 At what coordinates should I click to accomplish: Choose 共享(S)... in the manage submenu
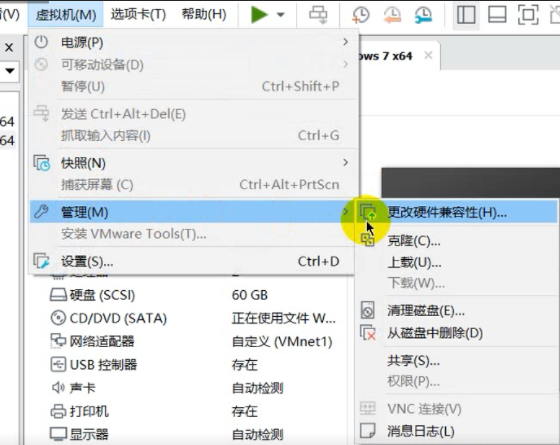[457, 361]
